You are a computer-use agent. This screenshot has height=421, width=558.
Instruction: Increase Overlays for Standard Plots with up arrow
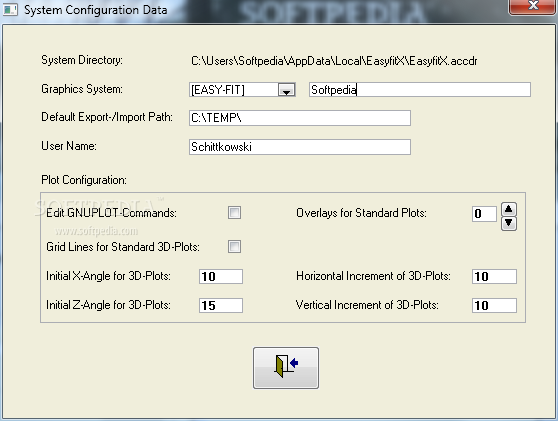pos(509,209)
